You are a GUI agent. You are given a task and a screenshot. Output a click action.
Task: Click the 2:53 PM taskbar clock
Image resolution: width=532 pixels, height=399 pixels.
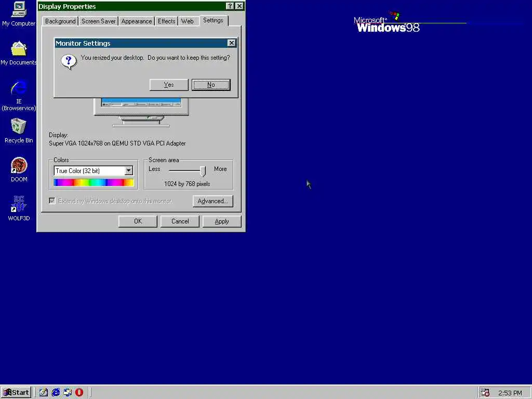(x=510, y=393)
